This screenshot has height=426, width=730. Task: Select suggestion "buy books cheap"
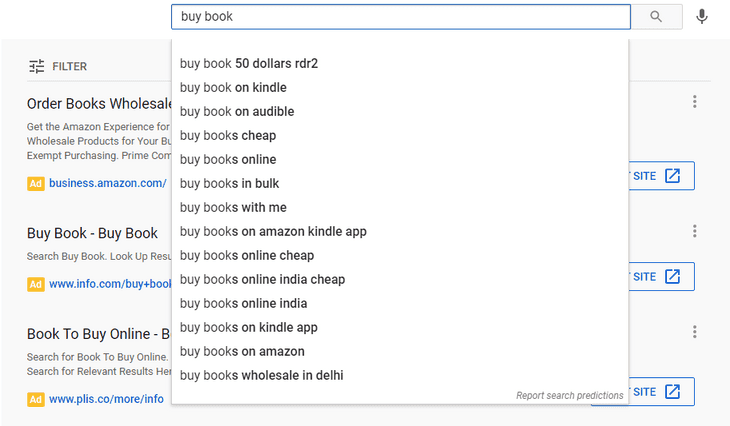click(x=228, y=136)
